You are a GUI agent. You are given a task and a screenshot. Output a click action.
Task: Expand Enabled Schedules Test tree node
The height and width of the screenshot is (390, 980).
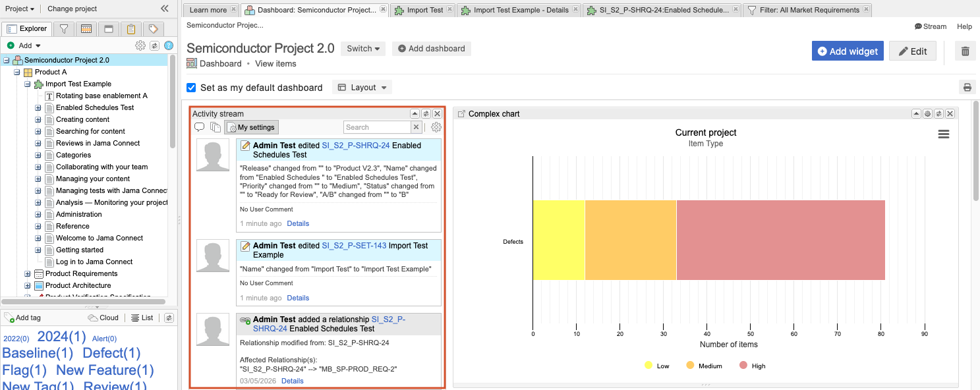tap(38, 107)
